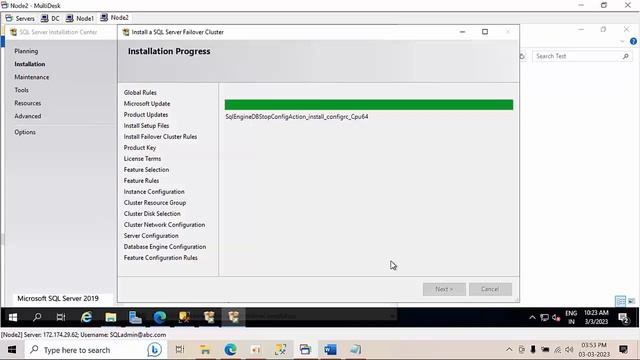The width and height of the screenshot is (640, 360).
Task: Click the Cluster Network Configuration wizard step
Action: coord(164,225)
